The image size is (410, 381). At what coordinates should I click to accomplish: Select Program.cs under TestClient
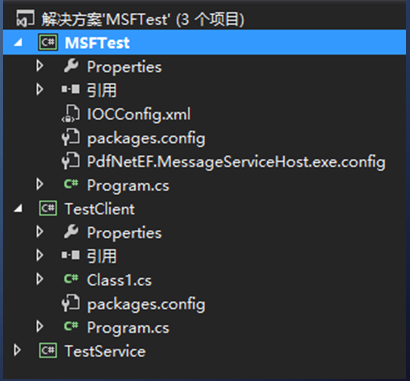click(128, 328)
